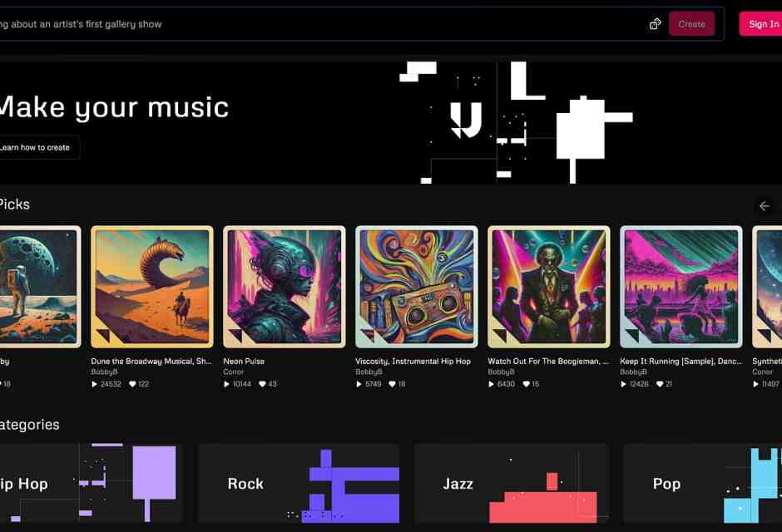The height and width of the screenshot is (532, 782).
Task: Click the left arrow in Picks row
Action: [x=764, y=205]
